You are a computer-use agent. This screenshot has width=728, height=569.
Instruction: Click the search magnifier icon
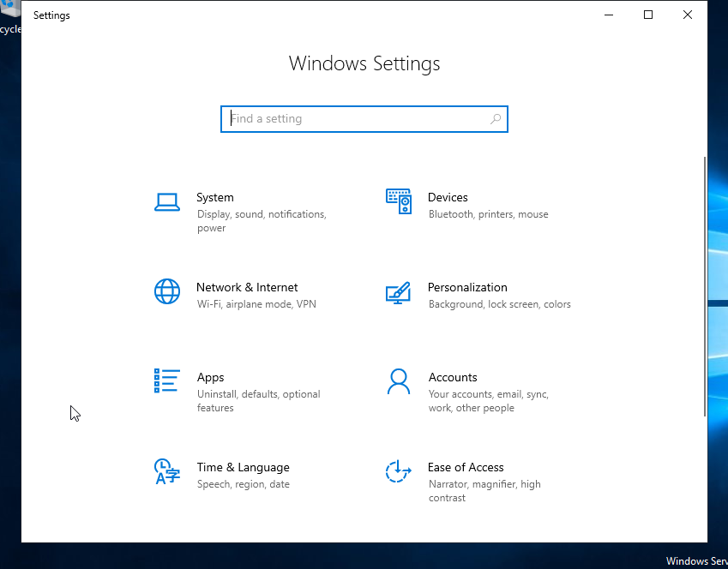pos(496,119)
